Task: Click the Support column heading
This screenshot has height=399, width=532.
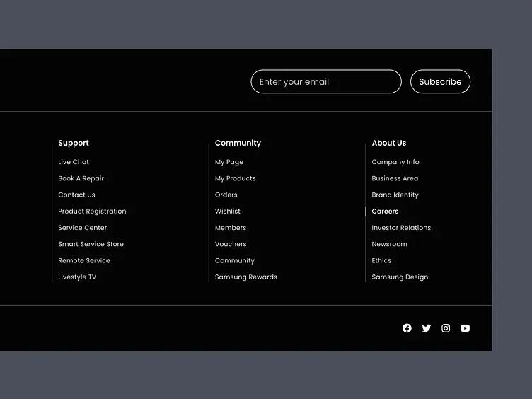Action: [74, 143]
